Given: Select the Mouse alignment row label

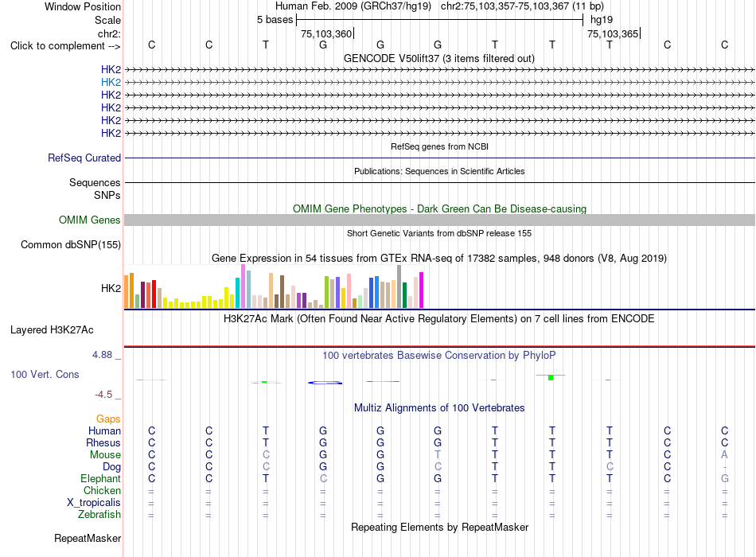Looking at the screenshot, I should click(106, 455).
